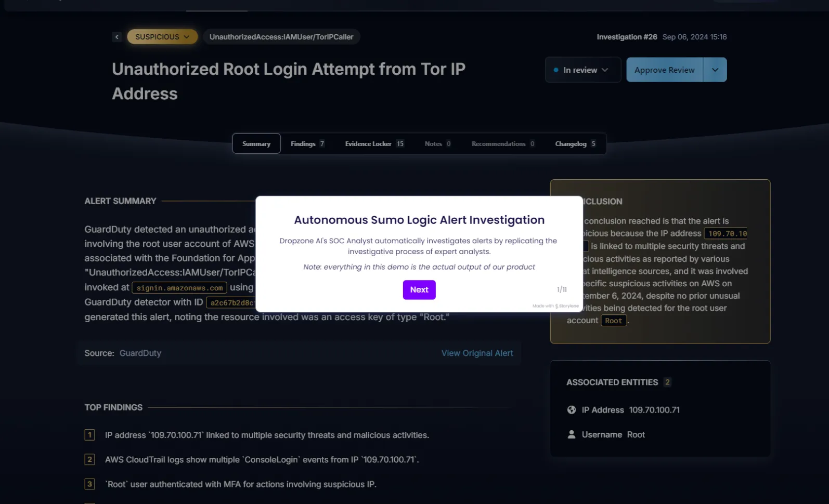The height and width of the screenshot is (504, 829).
Task: Click the user icon next to Username
Action: pos(572,434)
